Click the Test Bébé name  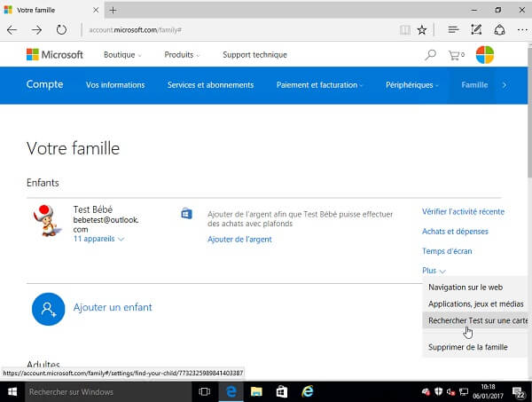pos(92,209)
